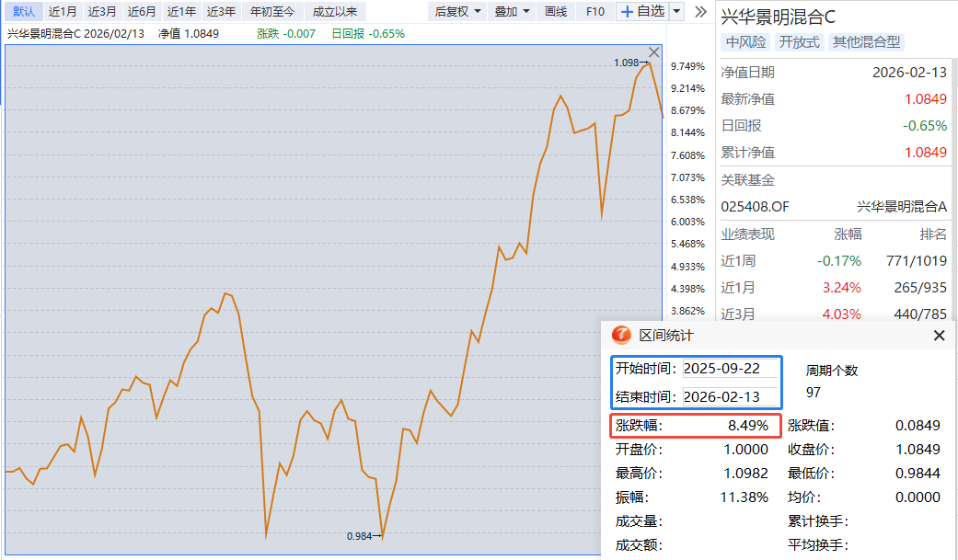Click the 中风险 risk tag

click(744, 42)
